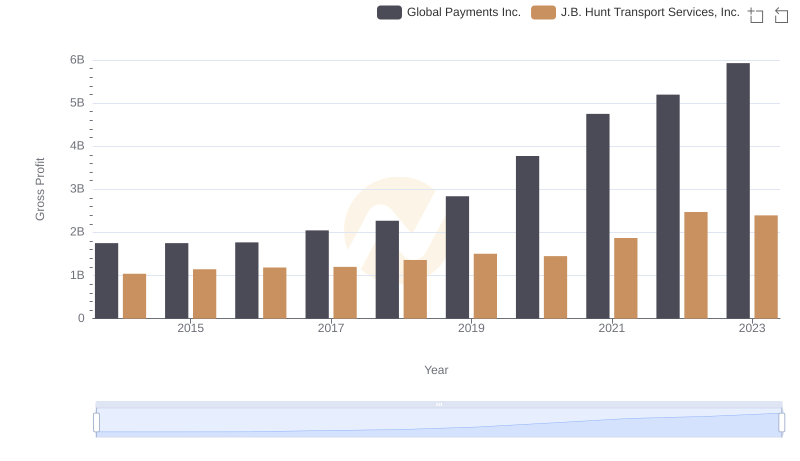
Task: Click the range slider top grip bar
Action: coord(439,404)
